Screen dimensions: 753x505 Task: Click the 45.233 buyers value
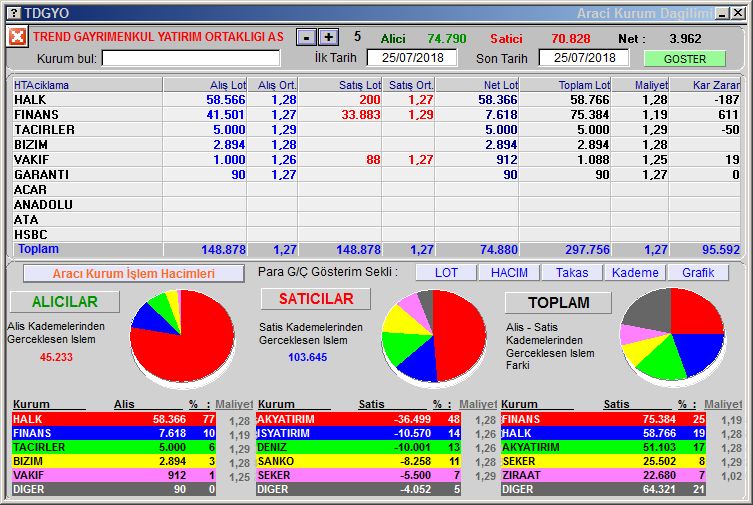56,357
